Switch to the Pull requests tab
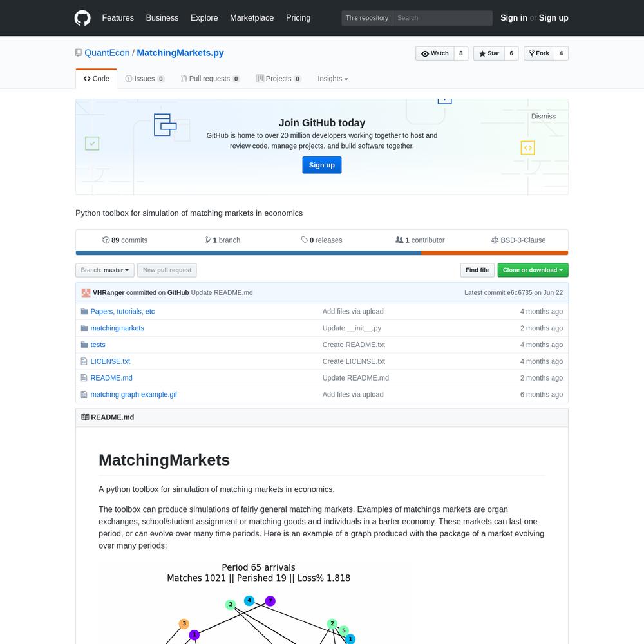644x644 pixels. tap(211, 79)
